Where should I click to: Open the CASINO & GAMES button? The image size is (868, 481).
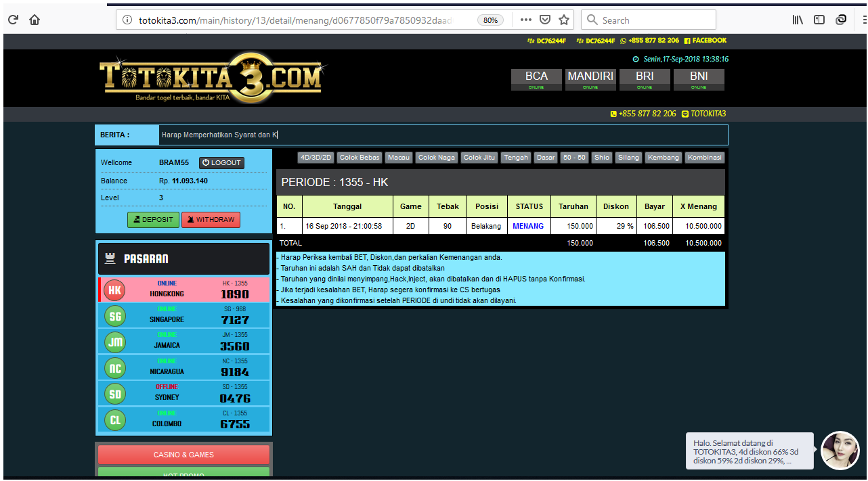click(x=183, y=455)
